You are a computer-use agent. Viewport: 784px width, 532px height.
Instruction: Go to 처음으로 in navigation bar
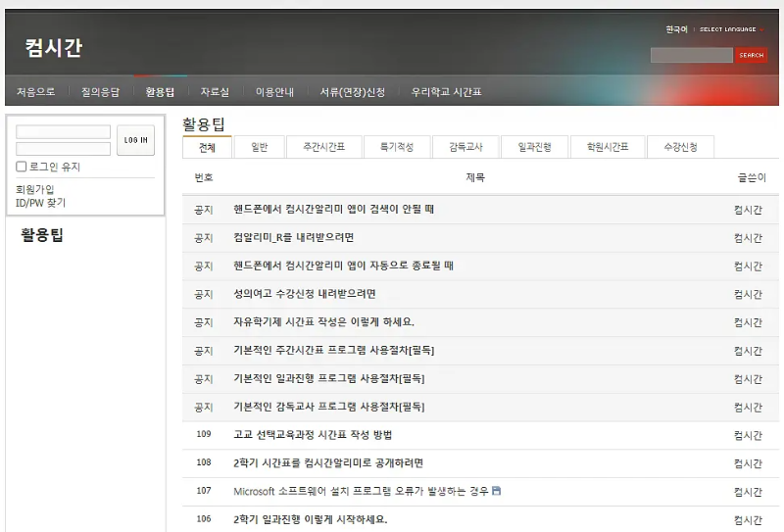[x=36, y=92]
